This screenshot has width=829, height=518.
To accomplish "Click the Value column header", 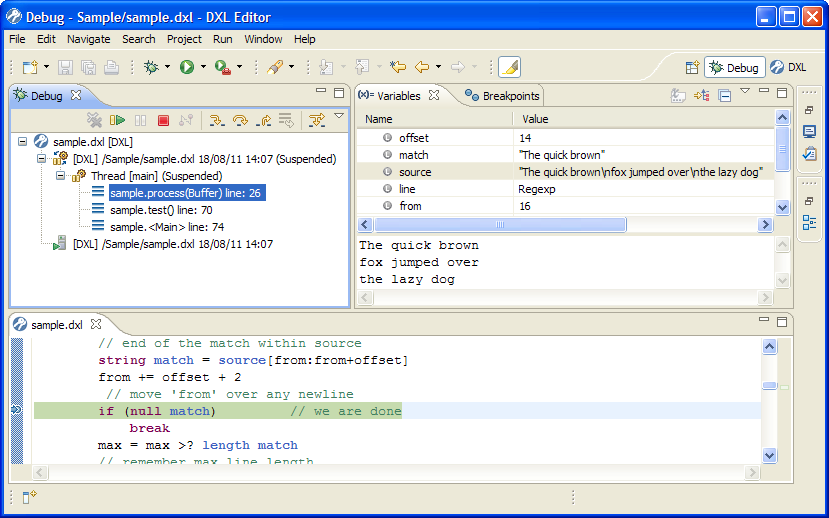I will click(643, 119).
